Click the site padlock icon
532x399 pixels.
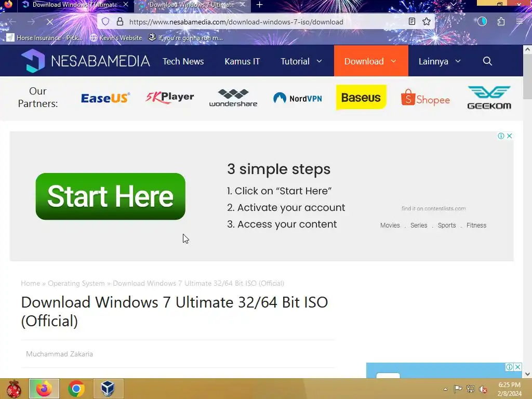(x=120, y=22)
